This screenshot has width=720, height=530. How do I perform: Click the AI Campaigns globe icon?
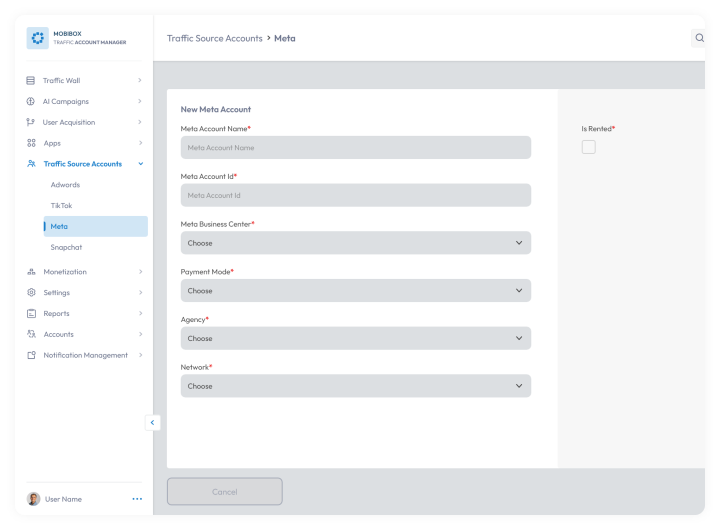[31, 101]
